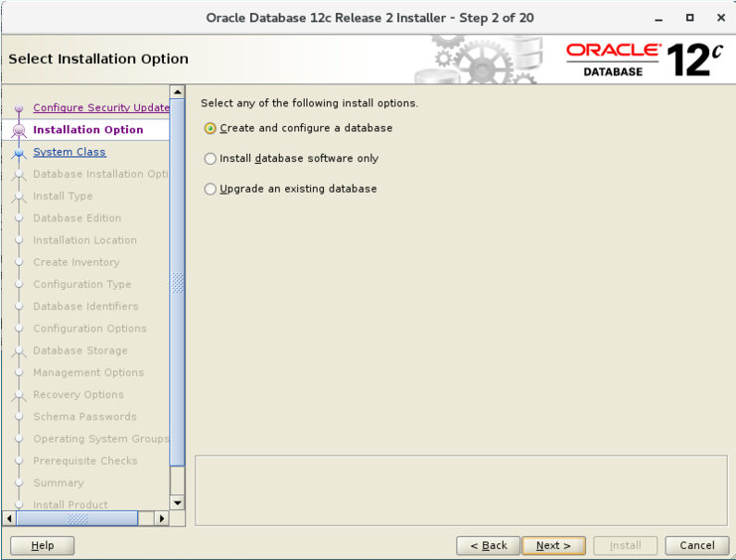Select Upgrade an existing database option

tap(291, 189)
